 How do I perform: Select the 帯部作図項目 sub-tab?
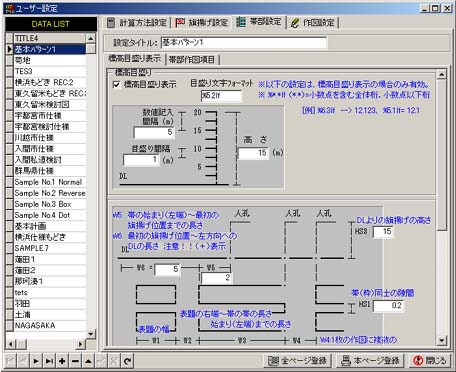point(192,60)
